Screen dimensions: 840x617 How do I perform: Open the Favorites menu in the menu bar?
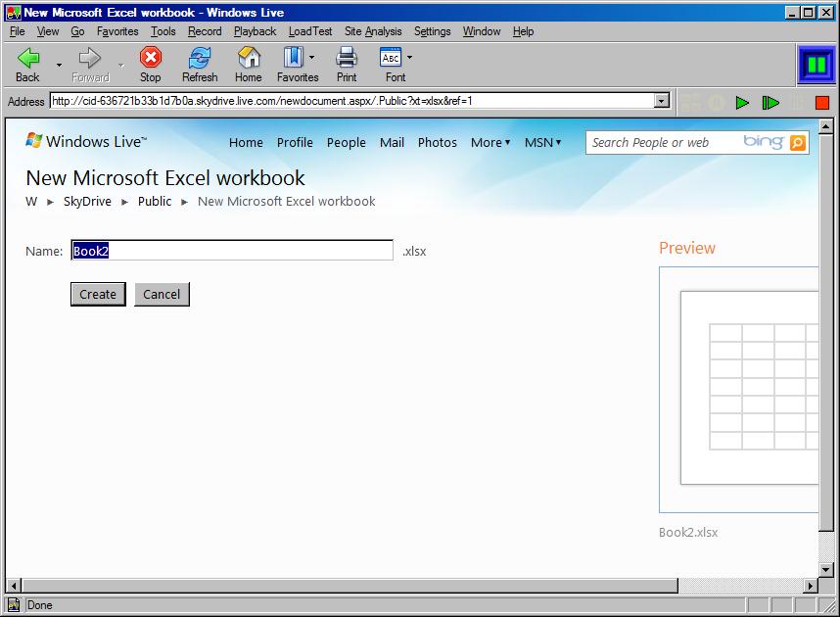[117, 31]
